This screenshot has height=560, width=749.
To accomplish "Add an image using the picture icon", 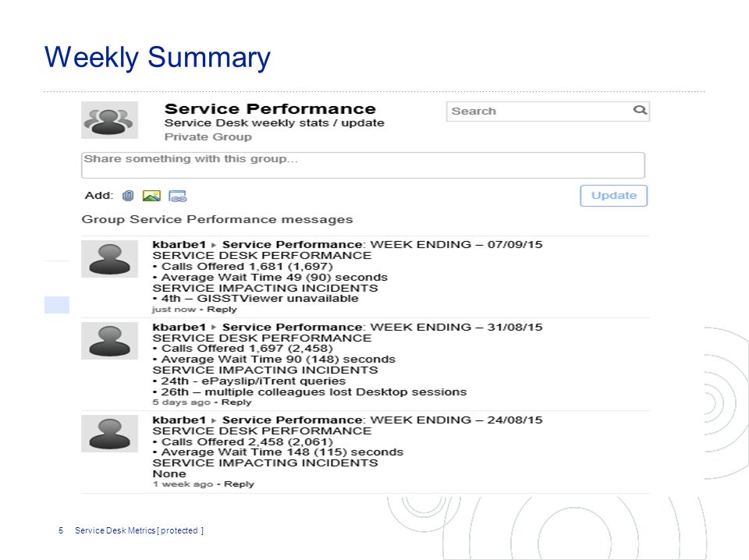I will click(x=151, y=196).
